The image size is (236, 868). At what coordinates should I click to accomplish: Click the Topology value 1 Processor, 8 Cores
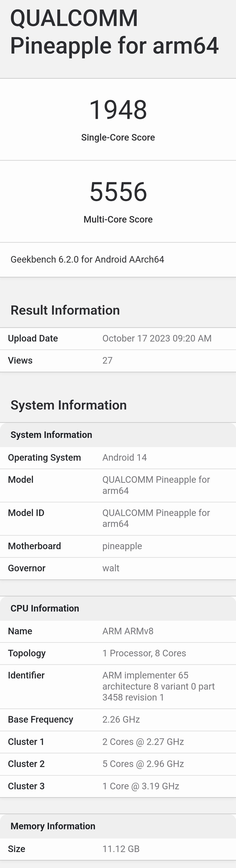point(144,653)
